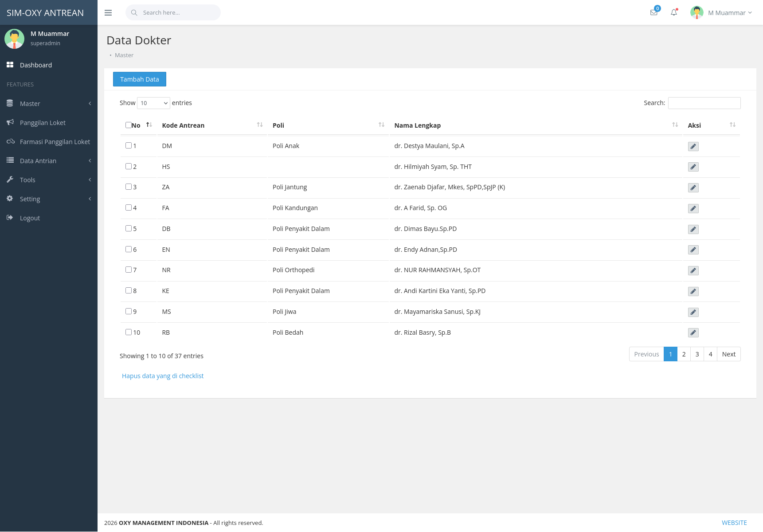Expand the Tools sidebar menu
Image resolution: width=763 pixels, height=532 pixels.
pos(49,180)
